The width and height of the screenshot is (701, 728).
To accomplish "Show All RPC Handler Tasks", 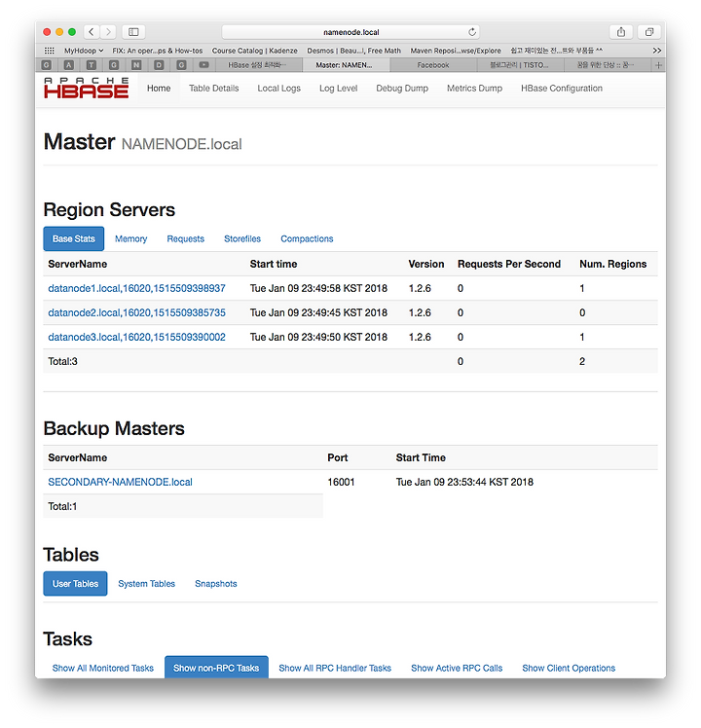I will pos(335,668).
